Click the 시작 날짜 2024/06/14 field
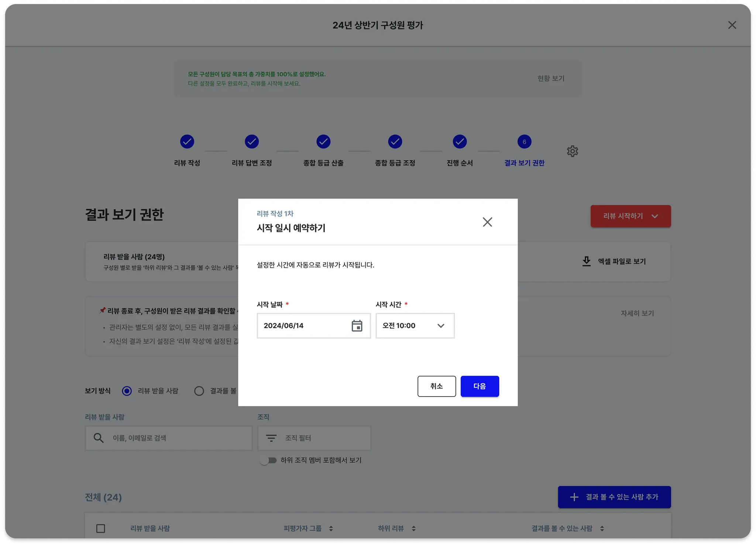Viewport: 756px width, 545px height. click(x=314, y=326)
